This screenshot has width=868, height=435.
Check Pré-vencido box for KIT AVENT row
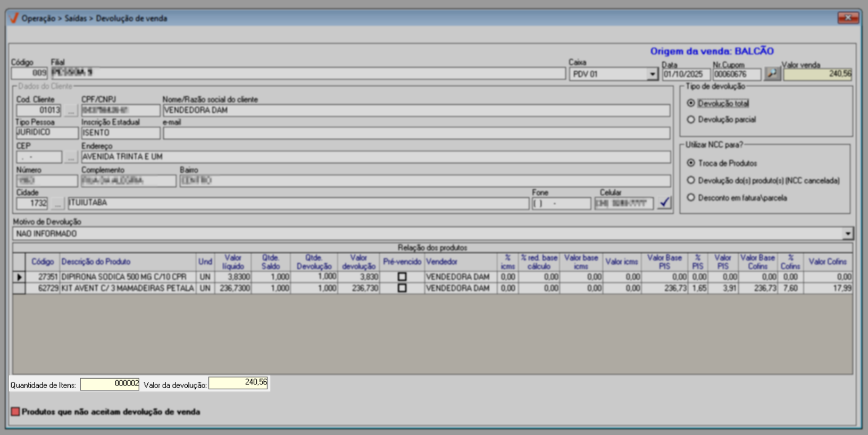point(402,288)
